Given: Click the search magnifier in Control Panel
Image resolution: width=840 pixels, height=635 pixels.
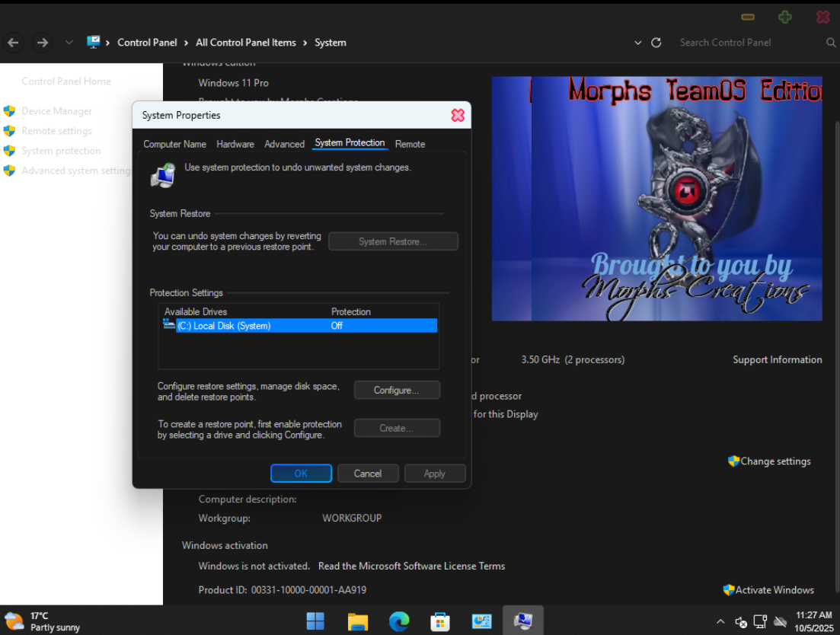Looking at the screenshot, I should click(831, 43).
